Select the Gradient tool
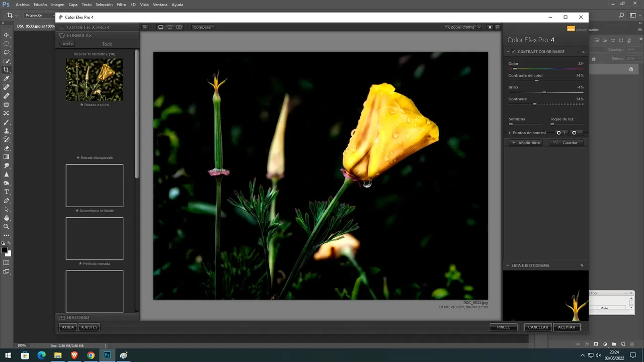This screenshot has width=644, height=362. pos(7,157)
